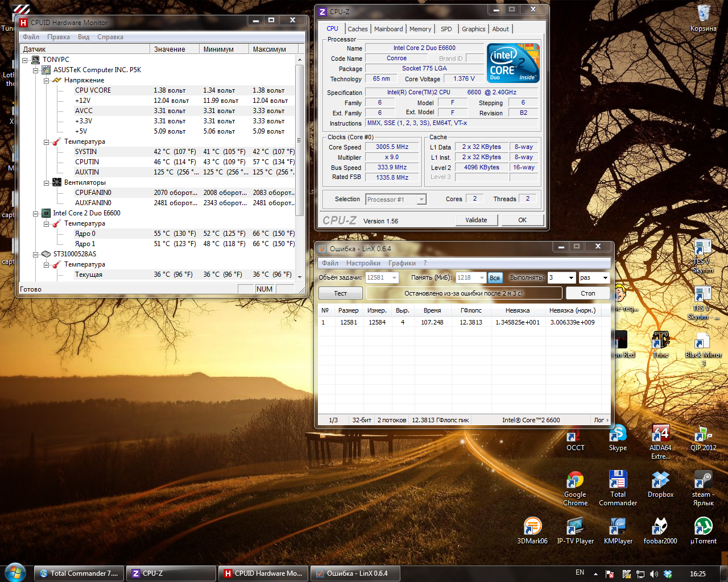Click the volume icon in system tray
The height and width of the screenshot is (582, 728).
pyautogui.click(x=653, y=574)
